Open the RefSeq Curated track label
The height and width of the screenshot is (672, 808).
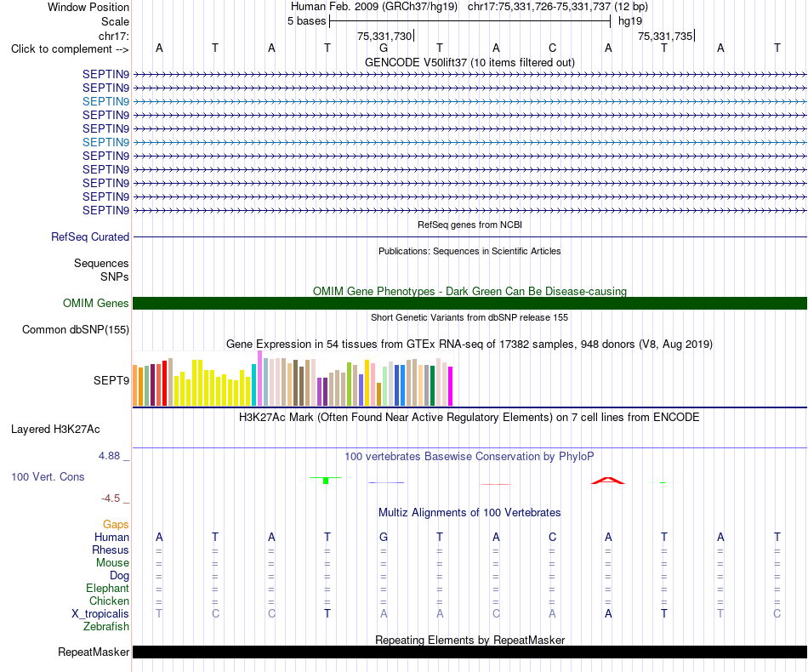90,237
